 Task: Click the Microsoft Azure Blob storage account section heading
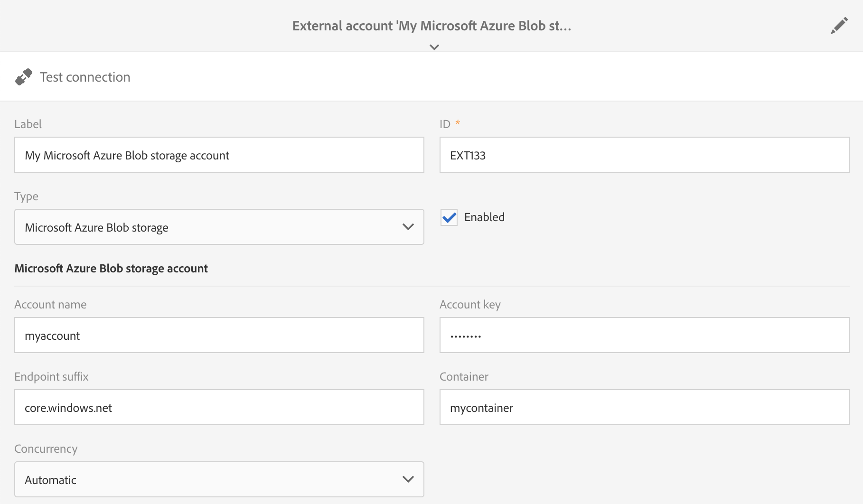pos(111,269)
